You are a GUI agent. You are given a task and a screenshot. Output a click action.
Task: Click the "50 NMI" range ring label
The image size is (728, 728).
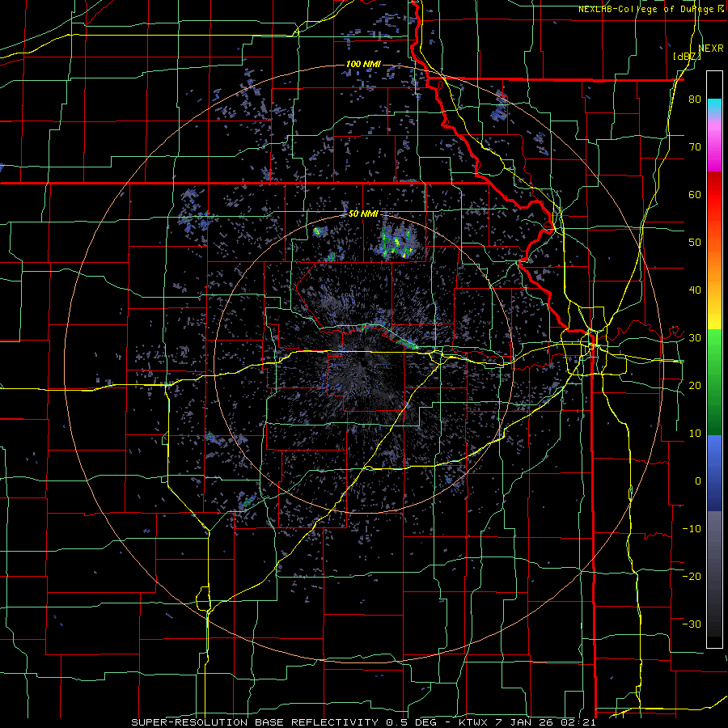[363, 214]
